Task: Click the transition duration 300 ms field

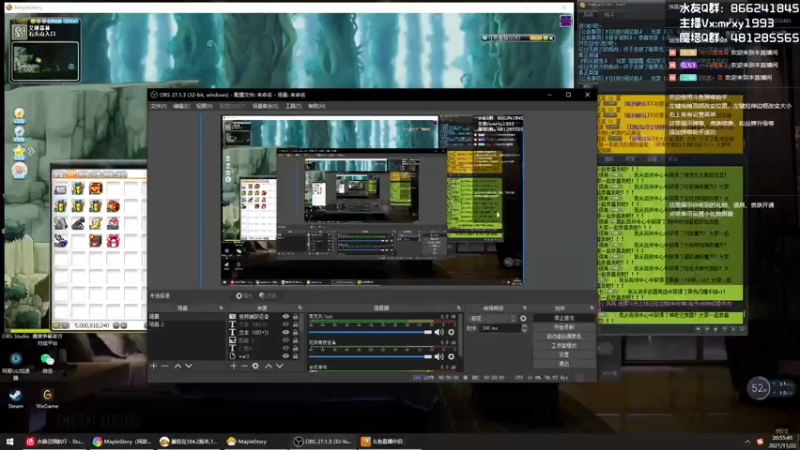Action: click(500, 329)
